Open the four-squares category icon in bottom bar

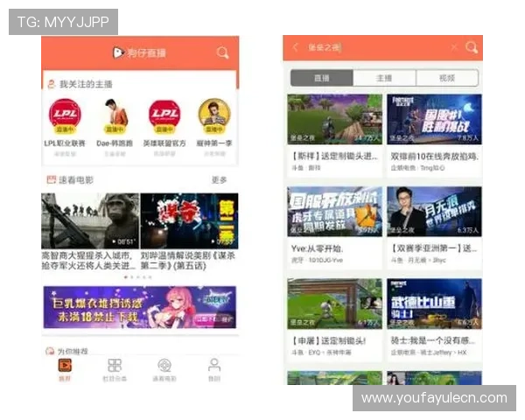pyautogui.click(x=115, y=365)
